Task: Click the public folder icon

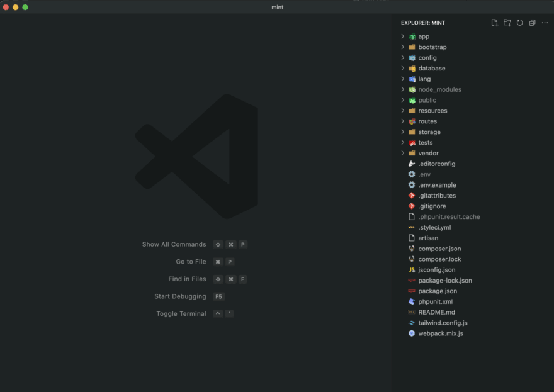Action: point(412,100)
